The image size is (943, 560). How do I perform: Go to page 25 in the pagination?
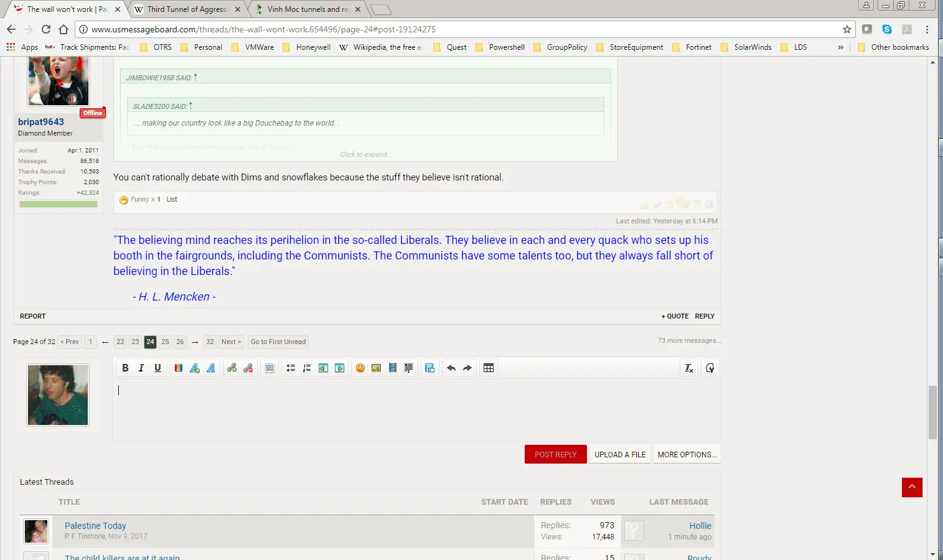point(165,342)
